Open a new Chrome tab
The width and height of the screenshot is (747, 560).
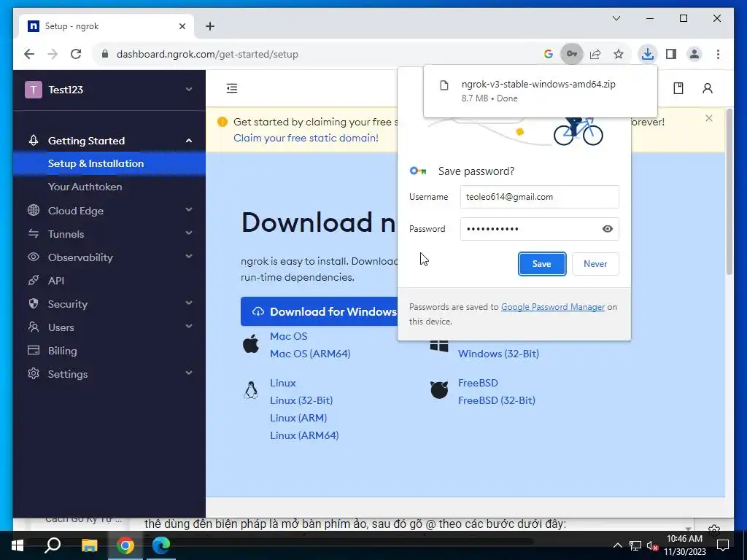click(x=210, y=26)
